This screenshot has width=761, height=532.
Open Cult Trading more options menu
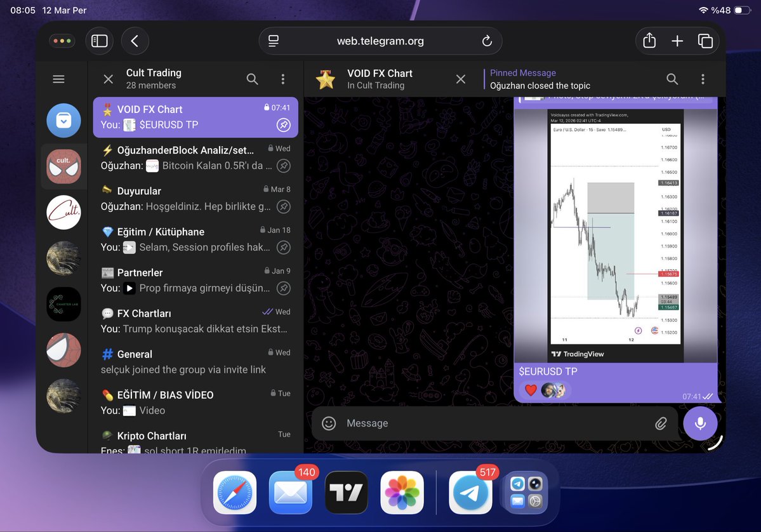pos(283,79)
